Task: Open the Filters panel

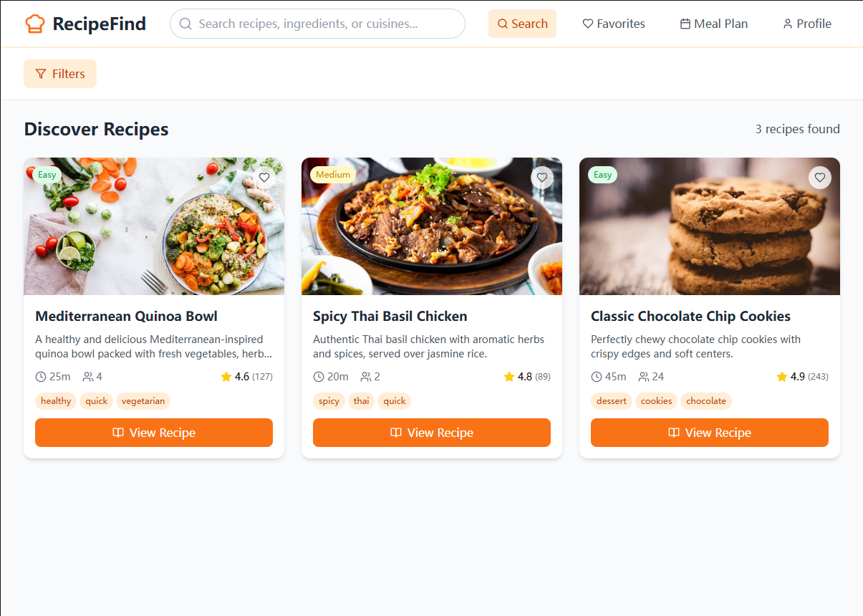Action: pyautogui.click(x=59, y=73)
